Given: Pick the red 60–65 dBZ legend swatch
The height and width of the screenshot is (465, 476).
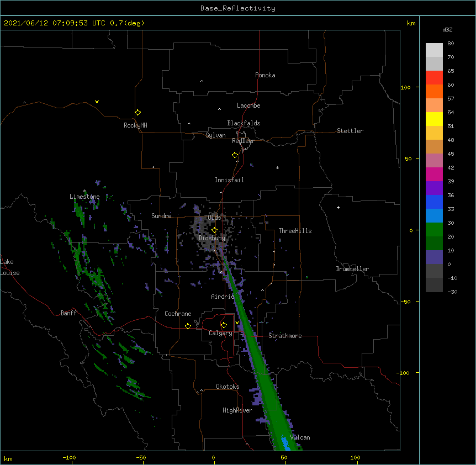Looking at the screenshot, I should (x=434, y=78).
